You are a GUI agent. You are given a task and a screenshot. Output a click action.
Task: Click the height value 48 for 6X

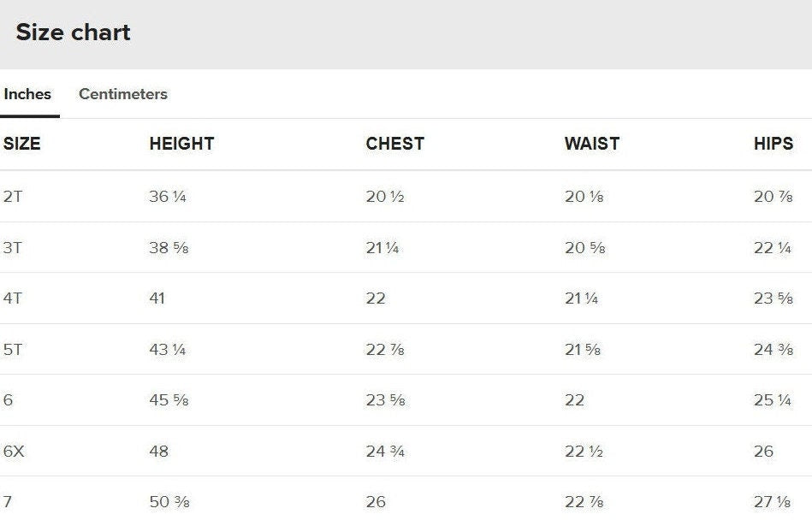coord(159,451)
